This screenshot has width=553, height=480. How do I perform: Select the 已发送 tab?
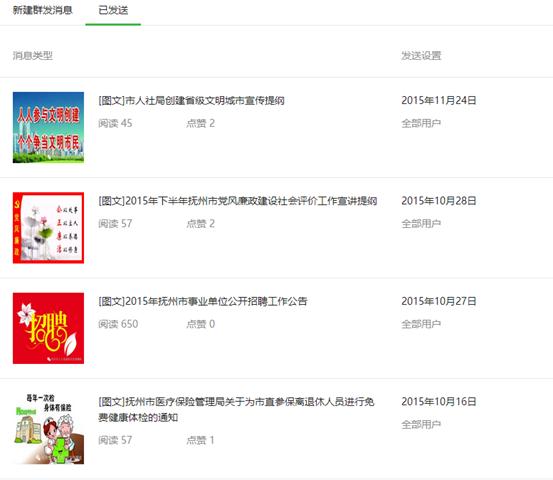113,10
